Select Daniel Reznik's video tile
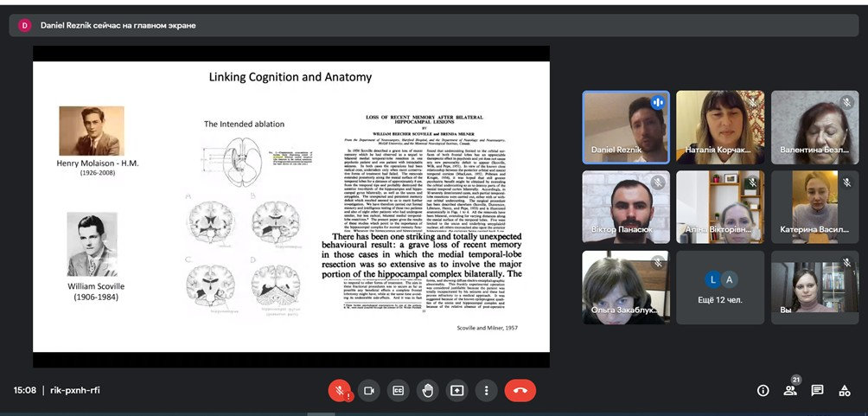The height and width of the screenshot is (416, 868). (x=626, y=127)
